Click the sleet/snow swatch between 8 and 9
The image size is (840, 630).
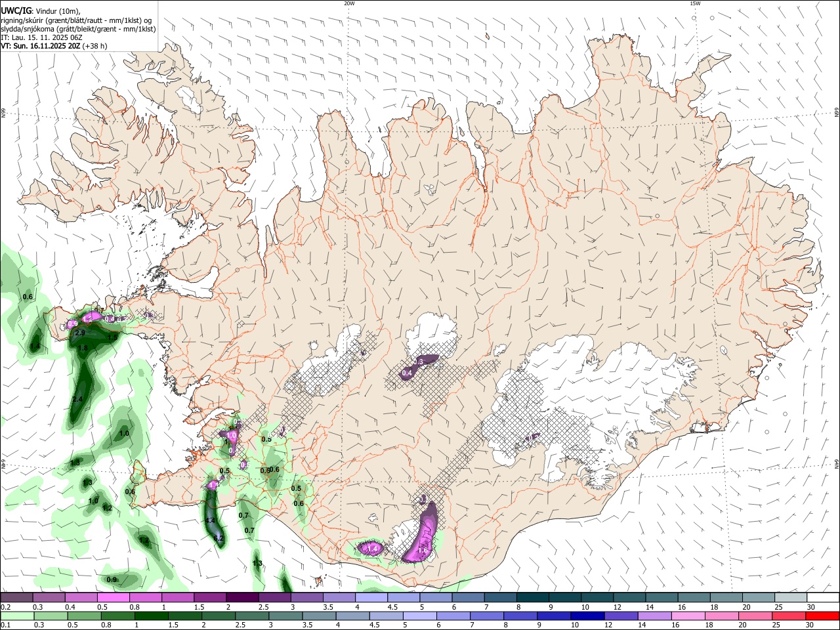click(x=532, y=597)
